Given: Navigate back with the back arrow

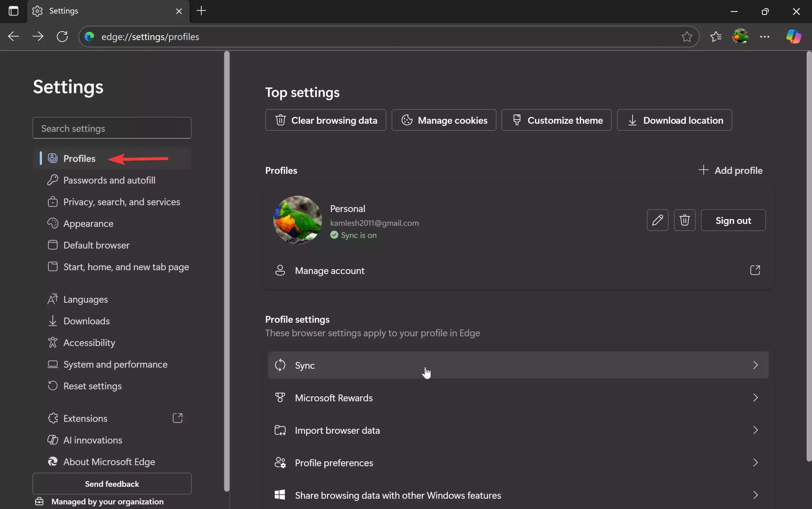Looking at the screenshot, I should click(13, 36).
